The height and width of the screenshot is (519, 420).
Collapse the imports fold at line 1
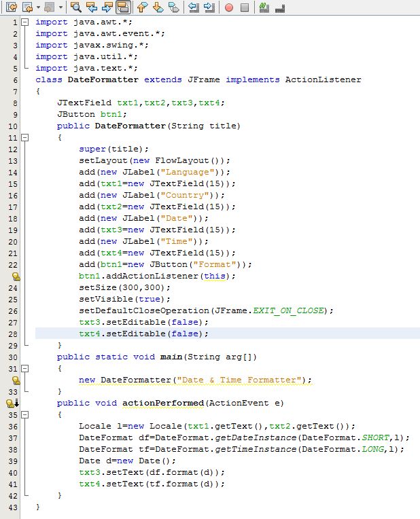pos(25,22)
